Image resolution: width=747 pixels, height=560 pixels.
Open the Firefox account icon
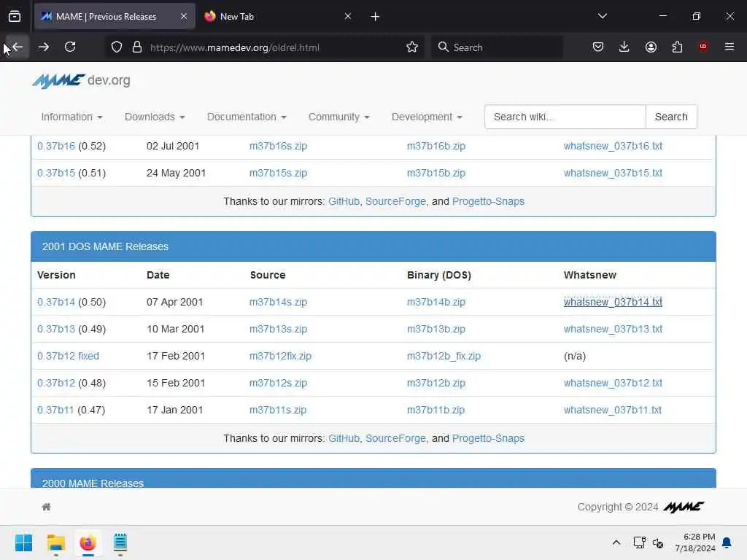(x=651, y=47)
